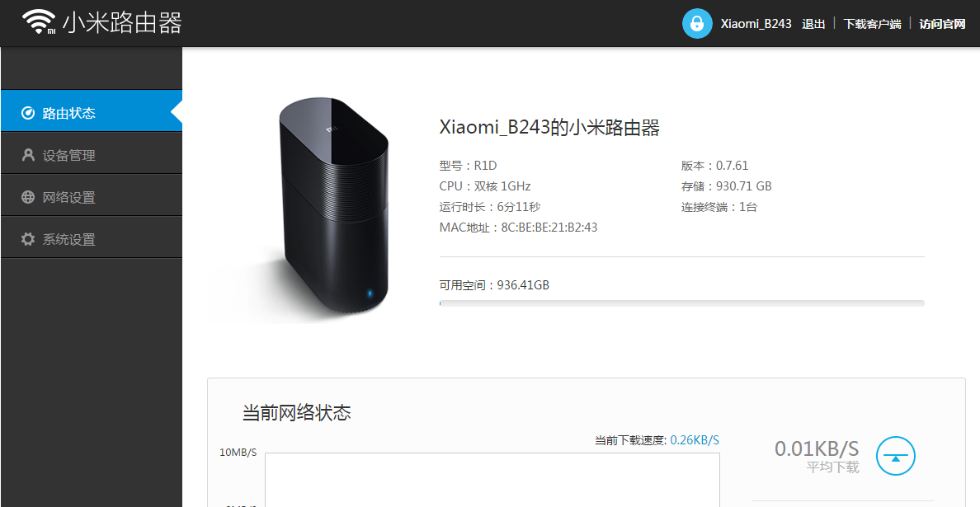Expand the 平均下载 panel via circular arrow
Image resolution: width=980 pixels, height=507 pixels.
click(x=895, y=456)
